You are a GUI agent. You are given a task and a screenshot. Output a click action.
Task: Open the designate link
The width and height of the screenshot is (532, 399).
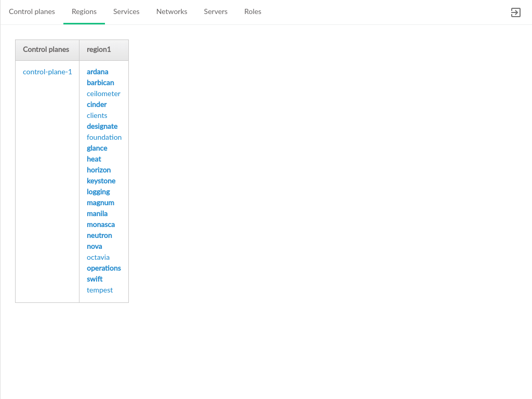[x=102, y=126]
